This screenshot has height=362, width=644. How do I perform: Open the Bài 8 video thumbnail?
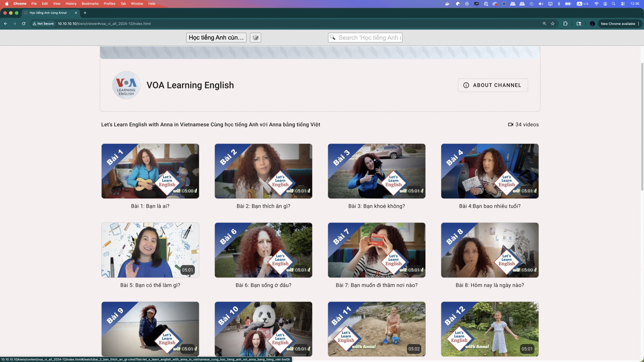tap(490, 250)
